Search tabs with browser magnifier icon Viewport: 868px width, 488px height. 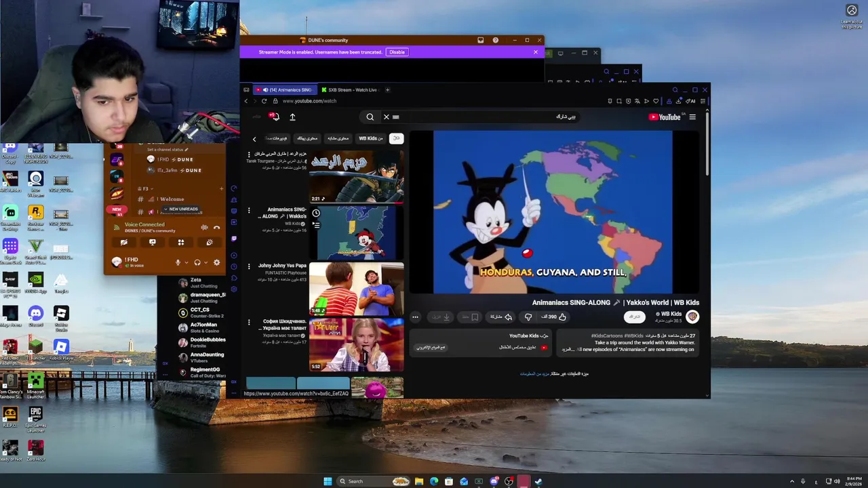pyautogui.click(x=675, y=89)
